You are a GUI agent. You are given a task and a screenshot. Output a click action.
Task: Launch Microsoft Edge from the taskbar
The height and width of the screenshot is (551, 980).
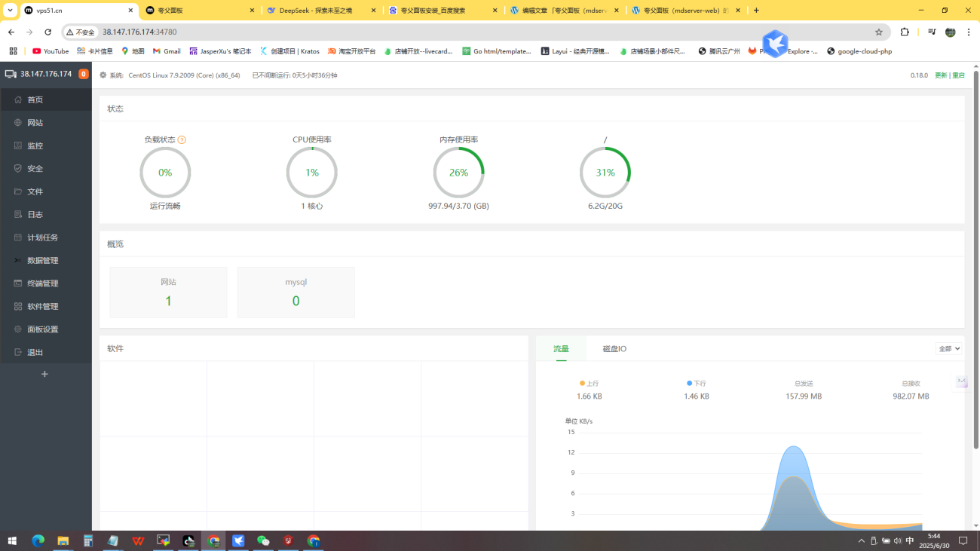(x=38, y=541)
